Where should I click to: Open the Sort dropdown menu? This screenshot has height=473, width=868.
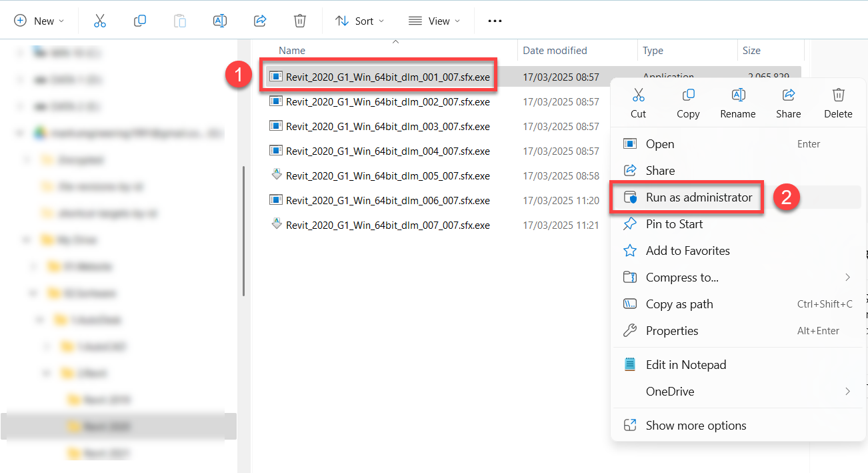click(x=360, y=21)
